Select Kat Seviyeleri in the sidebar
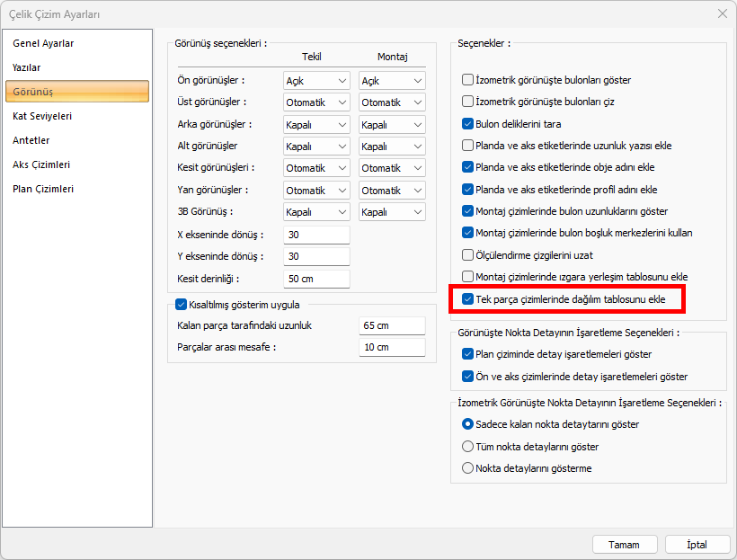Viewport: 737px width, 560px height. coord(42,116)
